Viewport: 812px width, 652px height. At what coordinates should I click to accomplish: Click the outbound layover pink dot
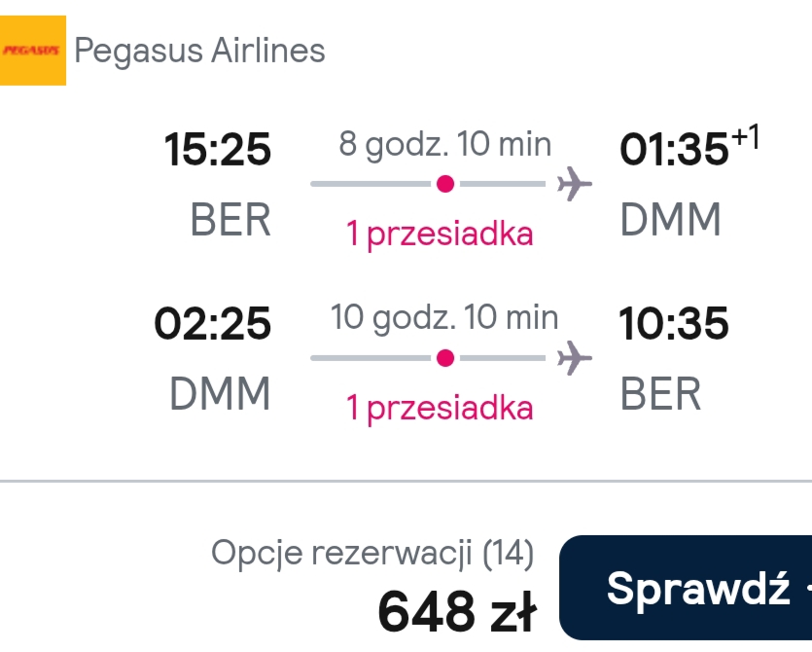445,184
